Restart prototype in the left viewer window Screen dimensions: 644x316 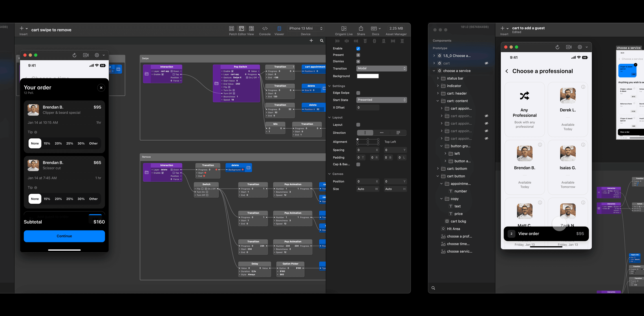[74, 55]
